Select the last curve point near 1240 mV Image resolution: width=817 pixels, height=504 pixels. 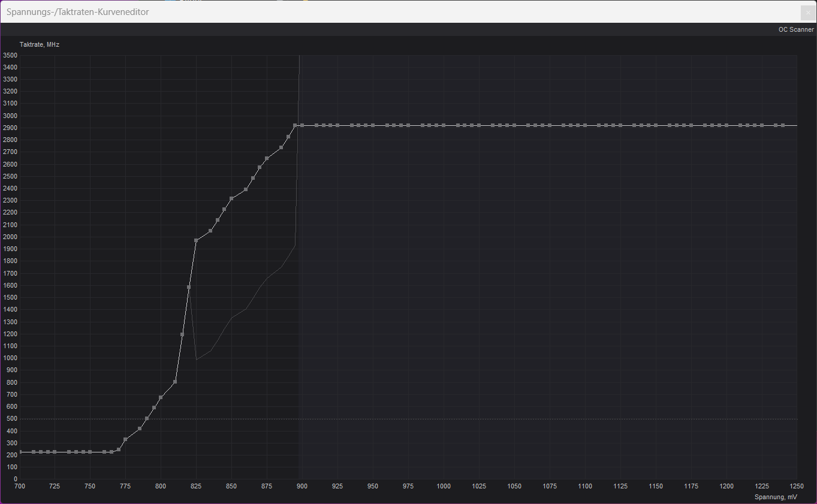click(783, 125)
